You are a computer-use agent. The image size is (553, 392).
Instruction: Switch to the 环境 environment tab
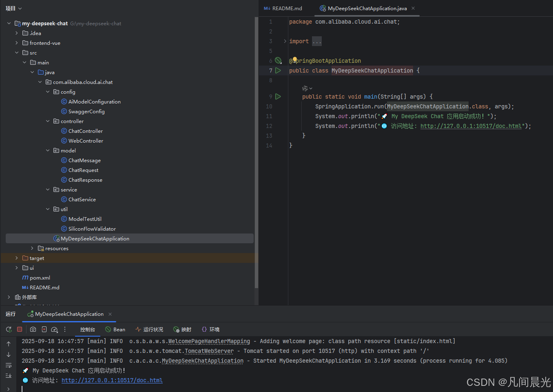pyautogui.click(x=210, y=329)
